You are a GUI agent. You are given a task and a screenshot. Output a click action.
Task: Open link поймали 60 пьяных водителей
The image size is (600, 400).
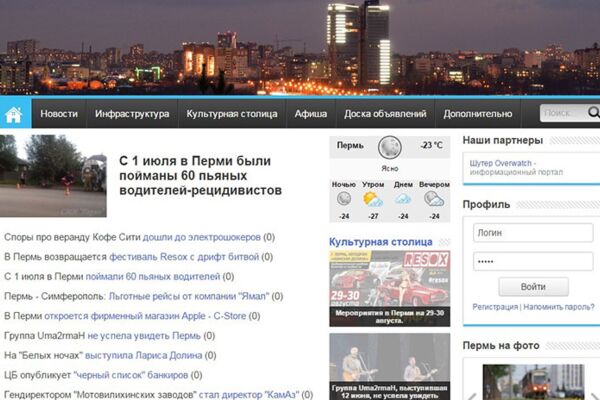pyautogui.click(x=153, y=277)
